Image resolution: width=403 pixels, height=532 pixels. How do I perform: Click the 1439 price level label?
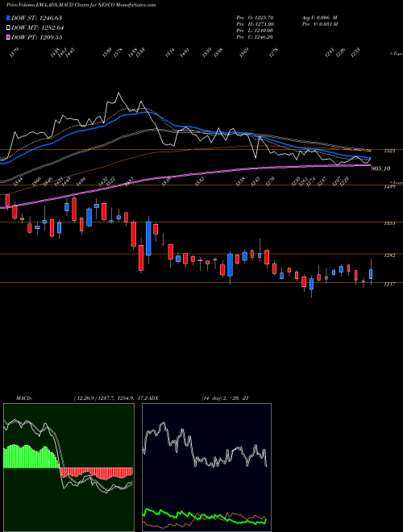pyautogui.click(x=390, y=187)
